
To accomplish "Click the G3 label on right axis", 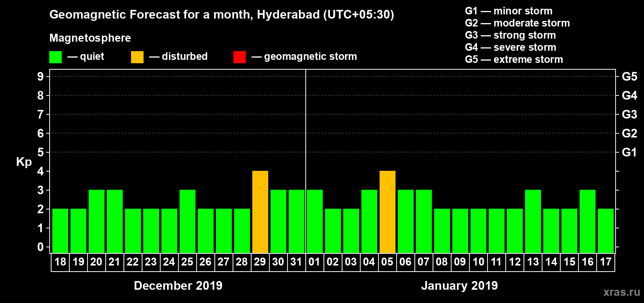I will [x=630, y=114].
